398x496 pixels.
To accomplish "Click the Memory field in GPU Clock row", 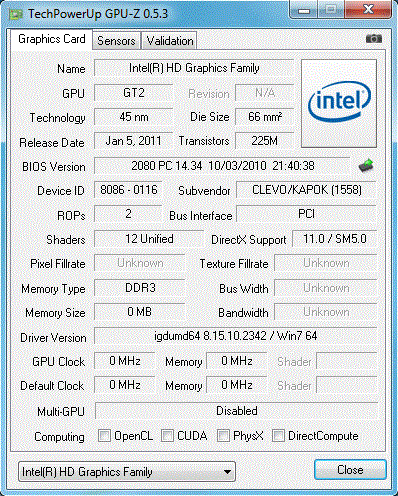I will click(x=237, y=361).
